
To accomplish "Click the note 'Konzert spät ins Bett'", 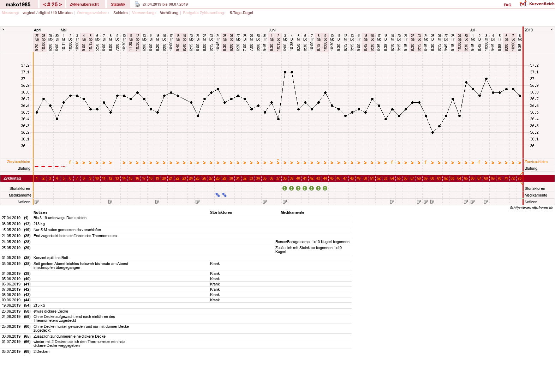I will click(x=51, y=258).
